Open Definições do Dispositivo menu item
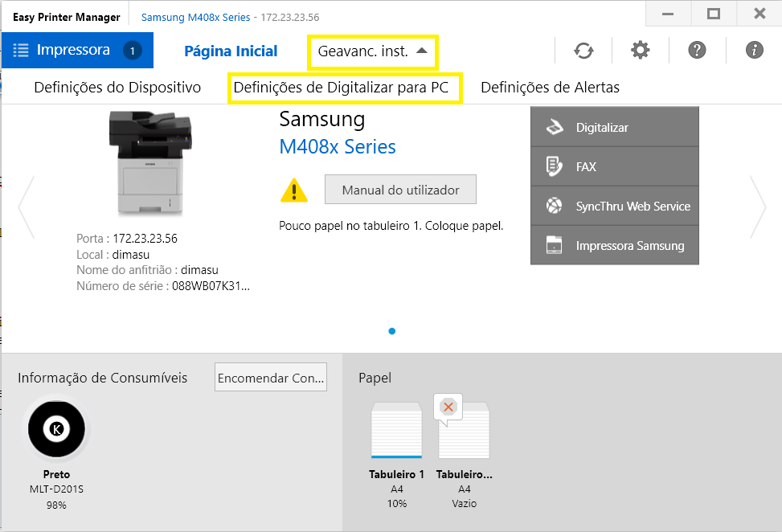The image size is (782, 532). click(117, 88)
